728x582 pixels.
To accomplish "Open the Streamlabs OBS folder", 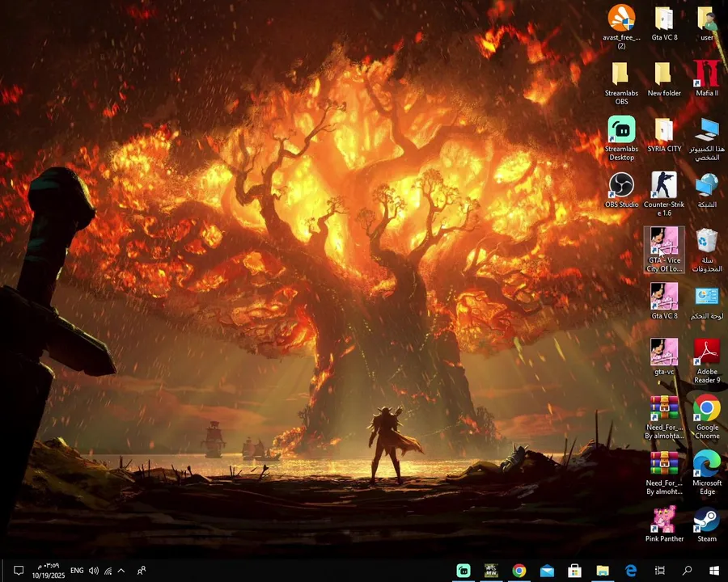I will coord(621,83).
